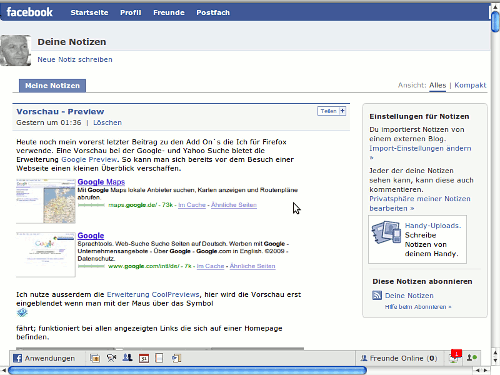This screenshot has height=375, width=500.
Task: Open Privatsphäre meiner Notizen bearbeiten
Action: tap(420, 203)
